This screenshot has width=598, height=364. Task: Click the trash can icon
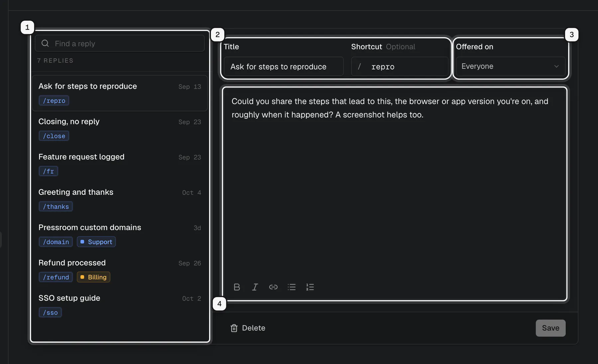[x=234, y=328]
